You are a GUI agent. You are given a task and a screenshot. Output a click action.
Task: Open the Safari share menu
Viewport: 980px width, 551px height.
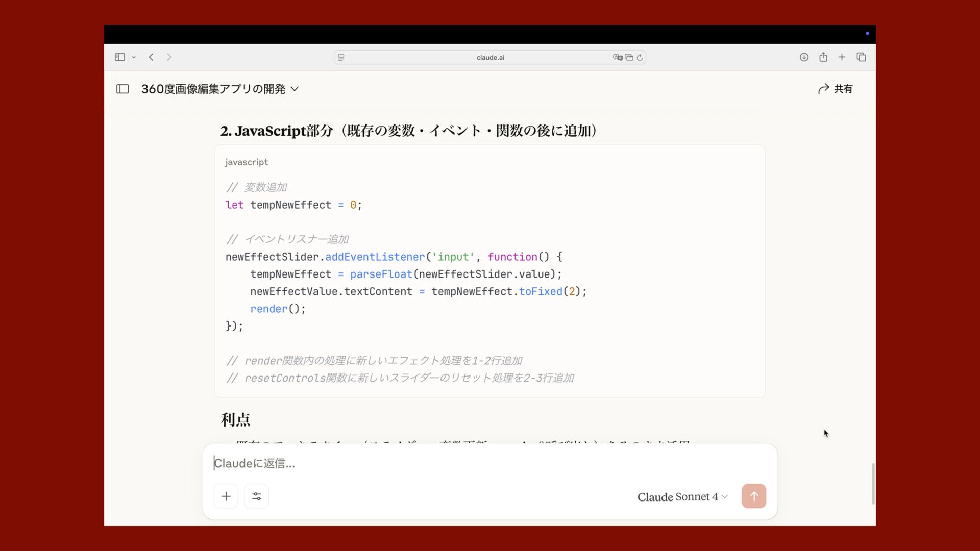click(823, 57)
